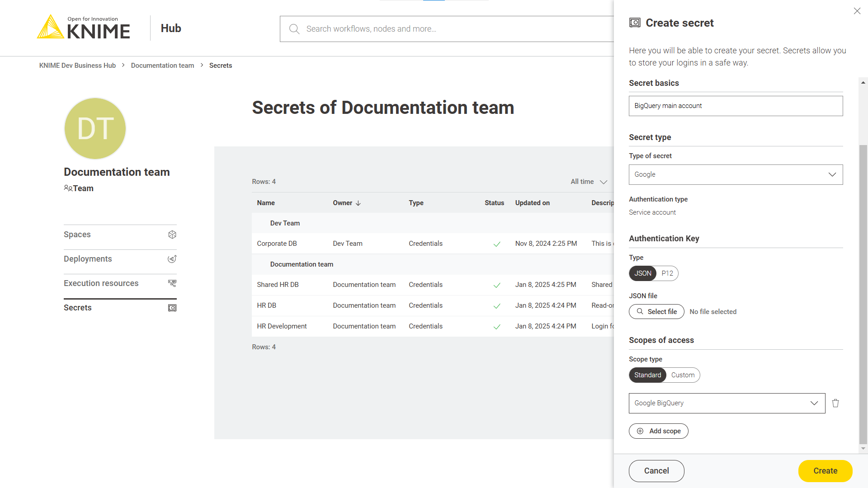Click the Create secret panel icon
This screenshot has height=488, width=868.
click(634, 23)
